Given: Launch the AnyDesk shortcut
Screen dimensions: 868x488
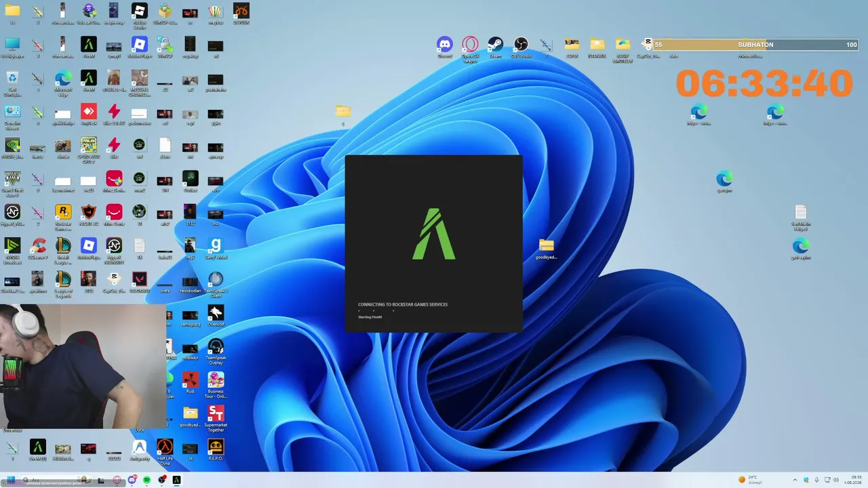Looking at the screenshot, I should (88, 115).
